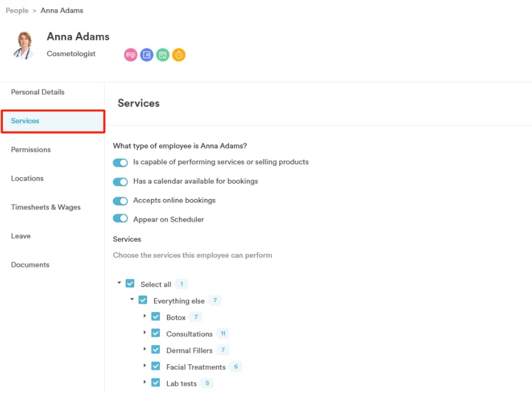Click Anna Adams' profile photo
Viewport: 532px width, 401px height.
[25, 45]
